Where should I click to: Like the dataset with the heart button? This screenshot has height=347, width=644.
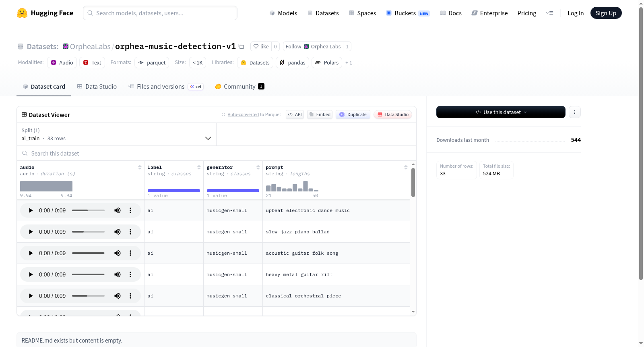(261, 46)
